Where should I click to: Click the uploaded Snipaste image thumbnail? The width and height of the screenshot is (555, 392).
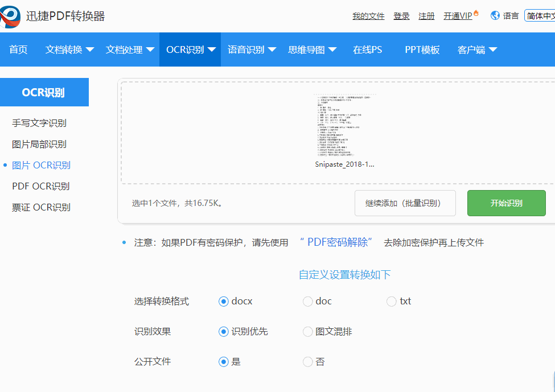point(344,126)
